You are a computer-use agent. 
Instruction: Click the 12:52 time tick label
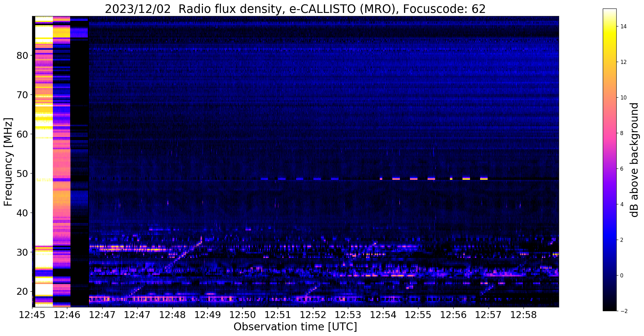tap(313, 315)
